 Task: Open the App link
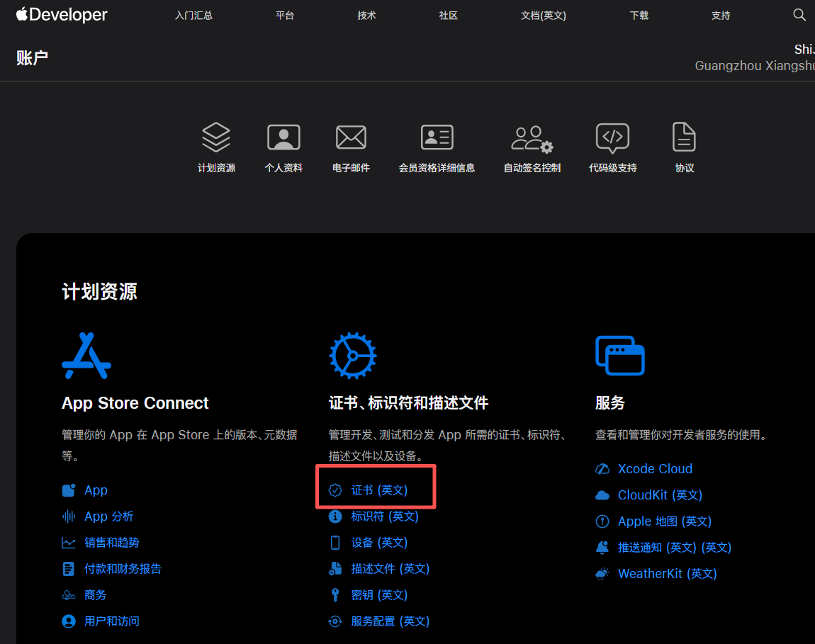[96, 490]
